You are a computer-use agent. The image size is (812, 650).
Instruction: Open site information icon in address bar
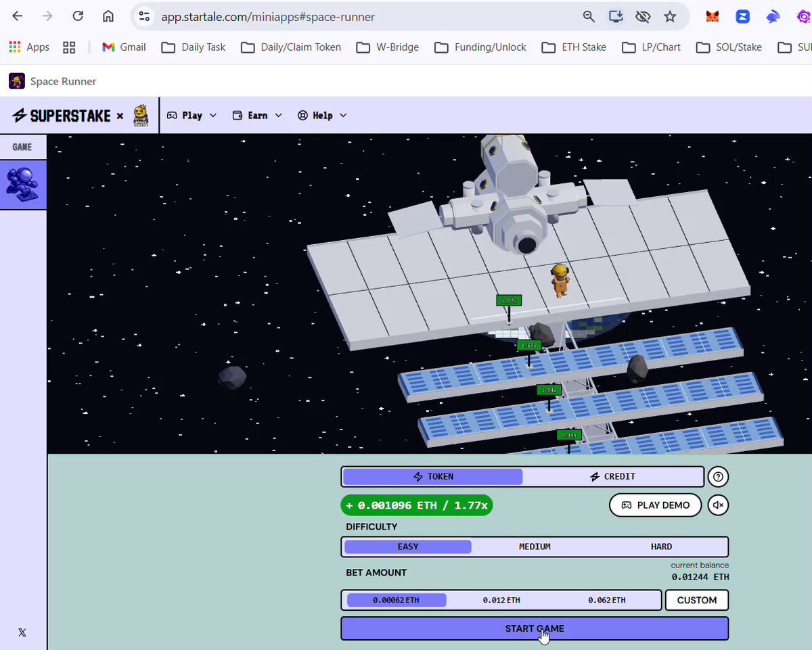144,16
